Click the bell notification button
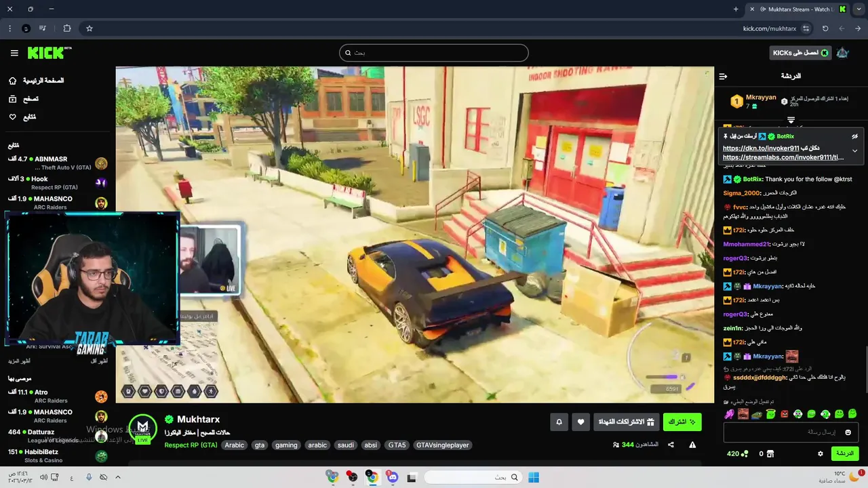This screenshot has width=868, height=488. pyautogui.click(x=559, y=422)
